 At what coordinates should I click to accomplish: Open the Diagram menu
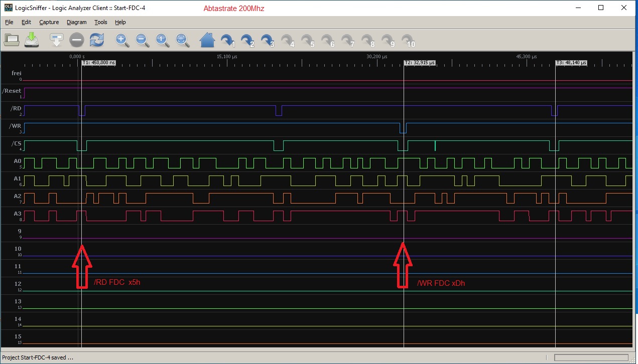pyautogui.click(x=76, y=22)
